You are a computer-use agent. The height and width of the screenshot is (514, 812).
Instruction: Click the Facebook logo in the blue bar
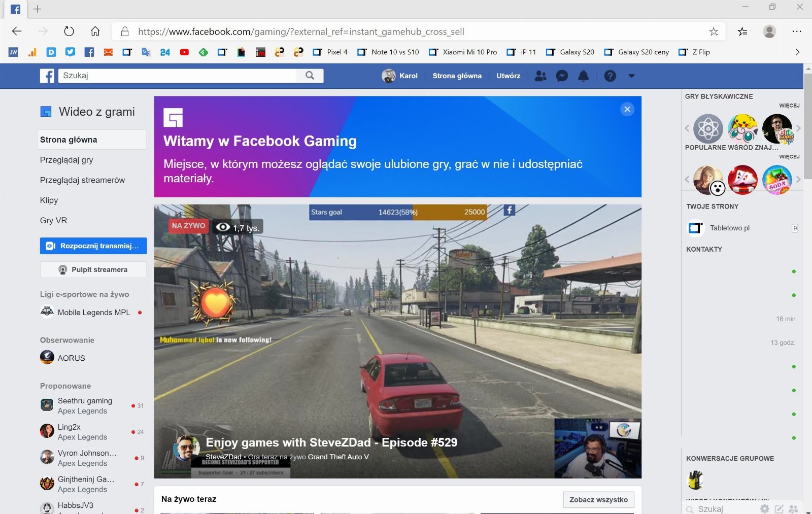click(x=47, y=76)
